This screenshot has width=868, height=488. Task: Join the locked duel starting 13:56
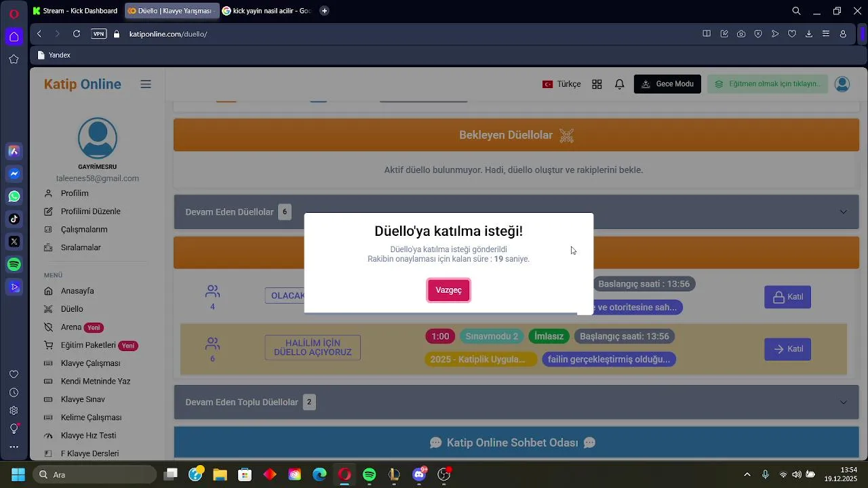(x=787, y=297)
